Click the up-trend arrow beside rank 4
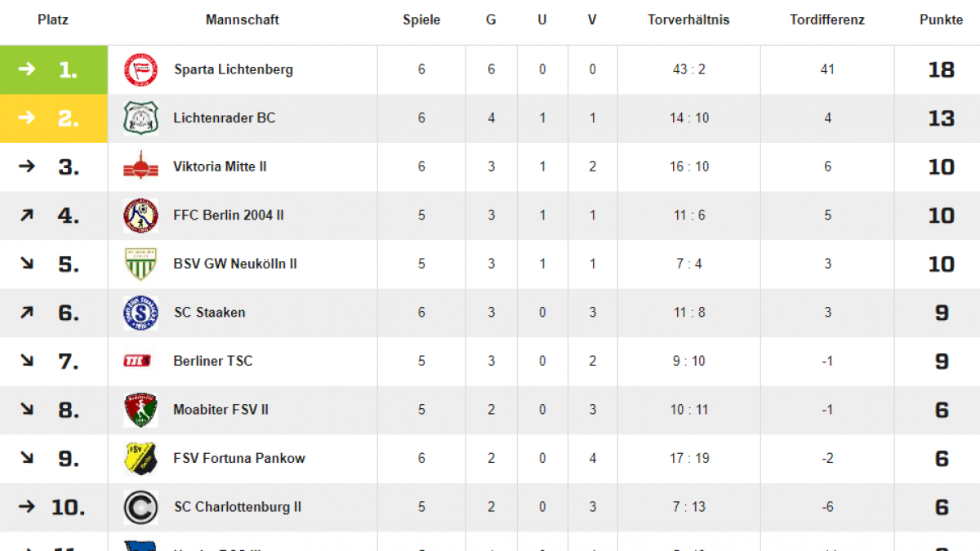Image resolution: width=980 pixels, height=551 pixels. pyautogui.click(x=27, y=216)
